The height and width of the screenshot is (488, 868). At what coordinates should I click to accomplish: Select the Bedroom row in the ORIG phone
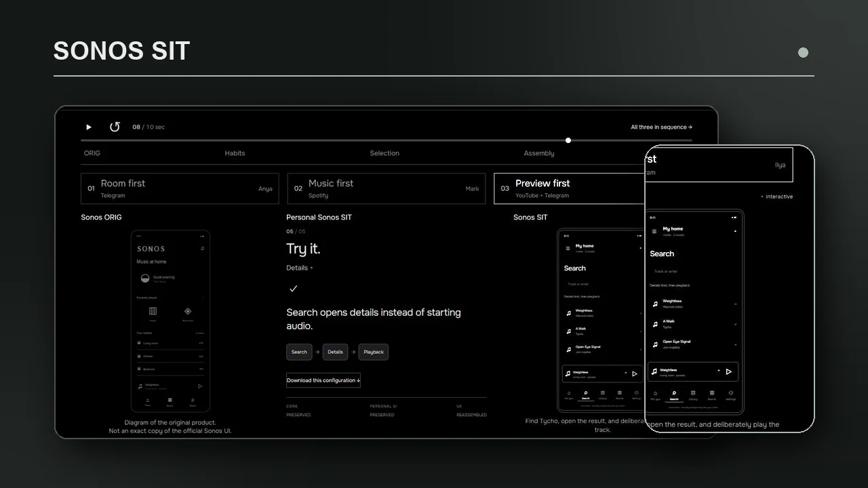[x=170, y=369]
